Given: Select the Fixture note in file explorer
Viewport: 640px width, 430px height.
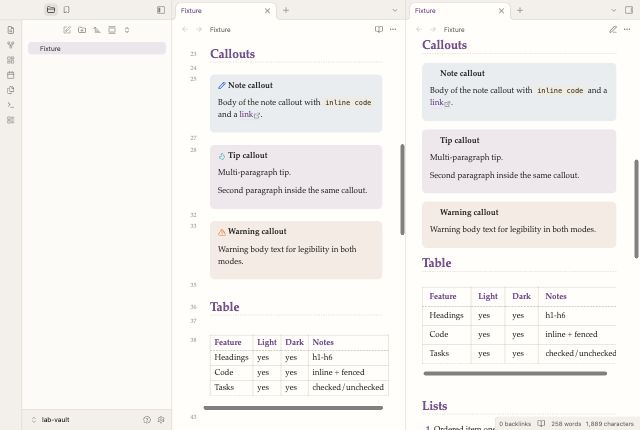Looking at the screenshot, I should pos(97,49).
